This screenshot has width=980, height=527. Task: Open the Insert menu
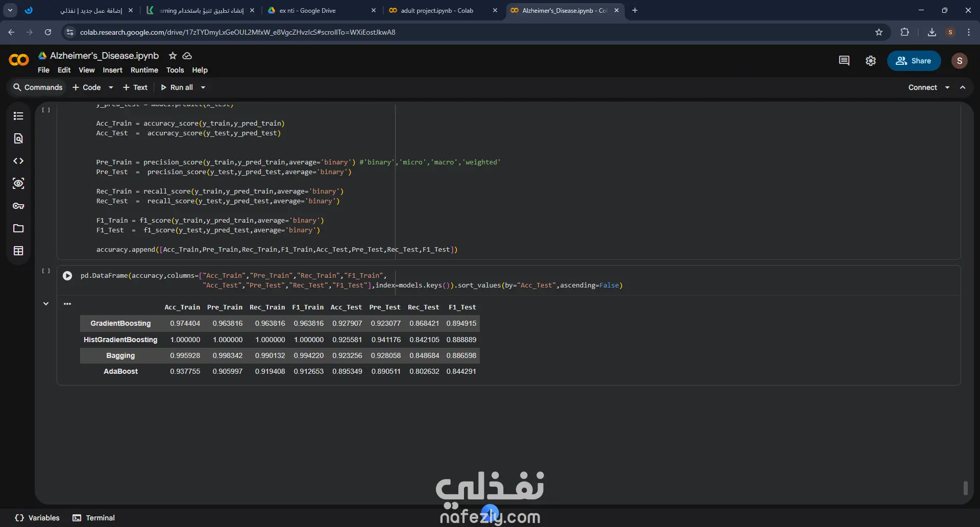[112, 70]
